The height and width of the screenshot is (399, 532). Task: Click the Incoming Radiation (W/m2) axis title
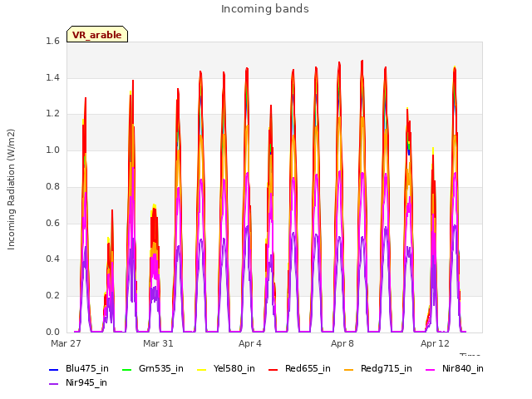tap(11, 190)
